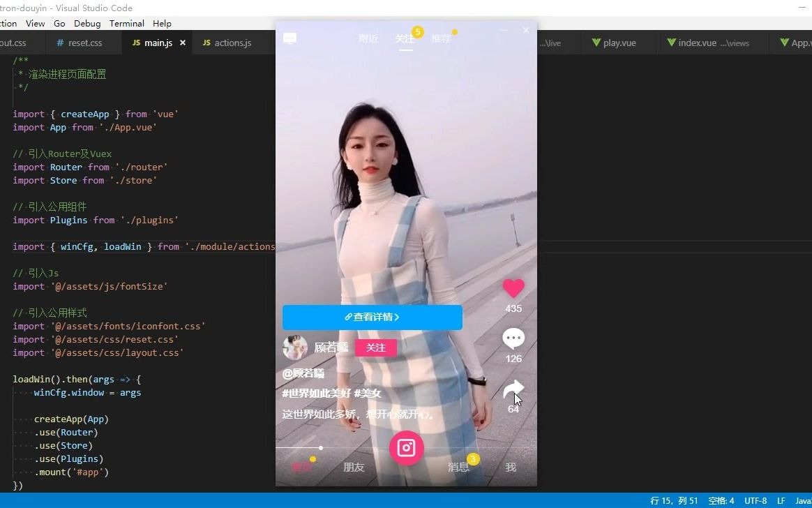The height and width of the screenshot is (508, 812).
Task: Open the Debug menu
Action: (87, 23)
